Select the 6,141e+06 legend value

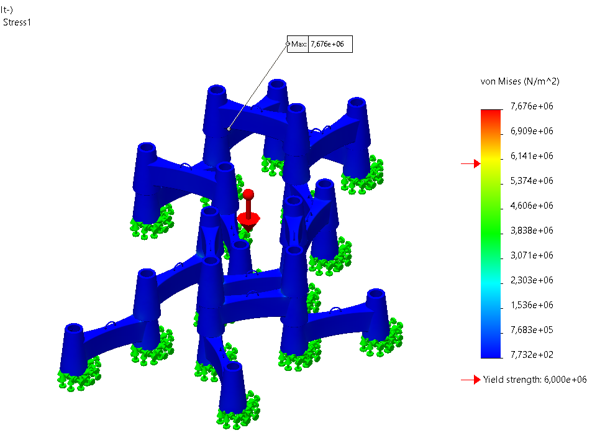tap(532, 156)
